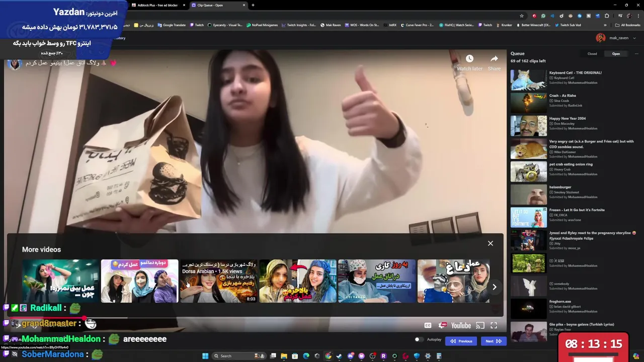The height and width of the screenshot is (362, 644).
Task: Open heisenburger clip in queue
Action: (560, 187)
